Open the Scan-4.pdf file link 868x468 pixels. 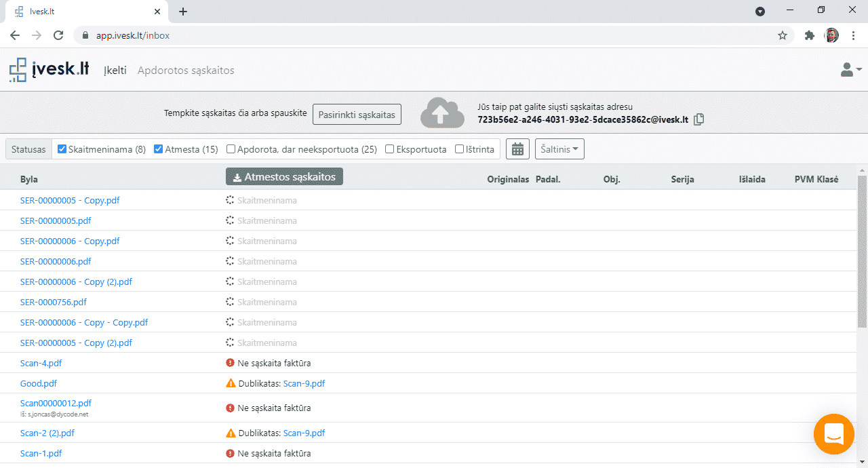pyautogui.click(x=41, y=363)
